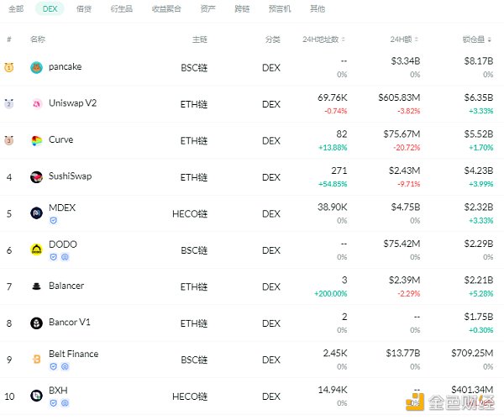Image resolution: width=504 pixels, height=420 pixels.
Task: Click the Curve rainbow logo icon
Action: pos(36,140)
